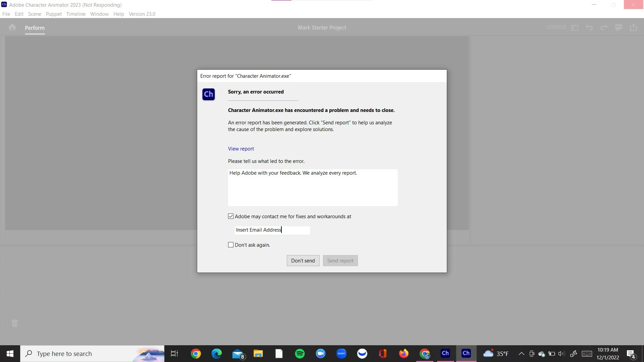This screenshot has height=362, width=644.
Task: Open the feedback chat bubble icon
Action: point(619,27)
